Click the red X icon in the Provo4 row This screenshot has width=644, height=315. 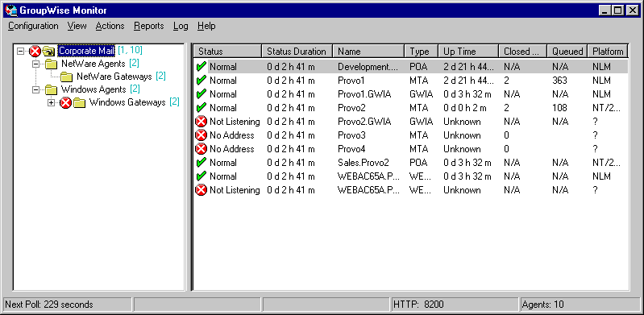pos(201,149)
